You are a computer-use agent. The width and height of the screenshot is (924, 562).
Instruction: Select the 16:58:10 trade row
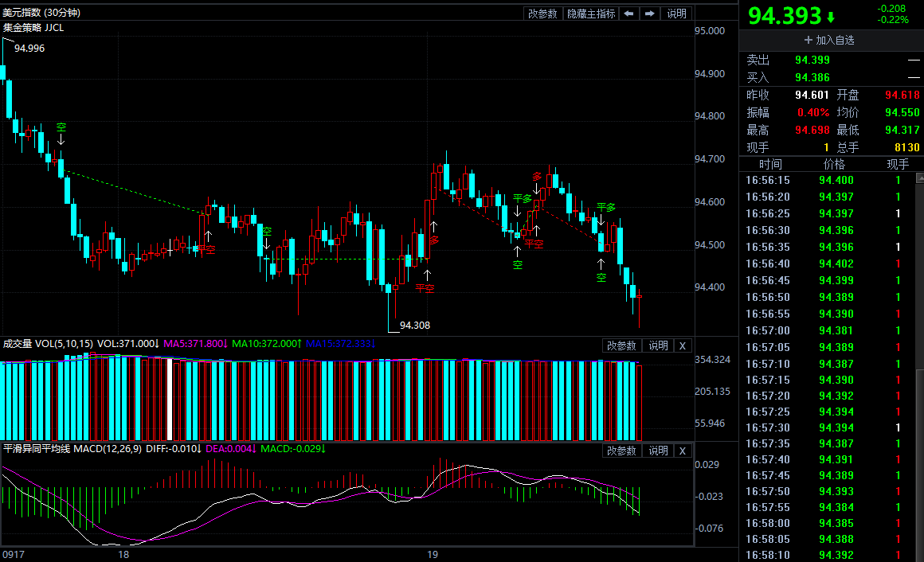pos(828,555)
